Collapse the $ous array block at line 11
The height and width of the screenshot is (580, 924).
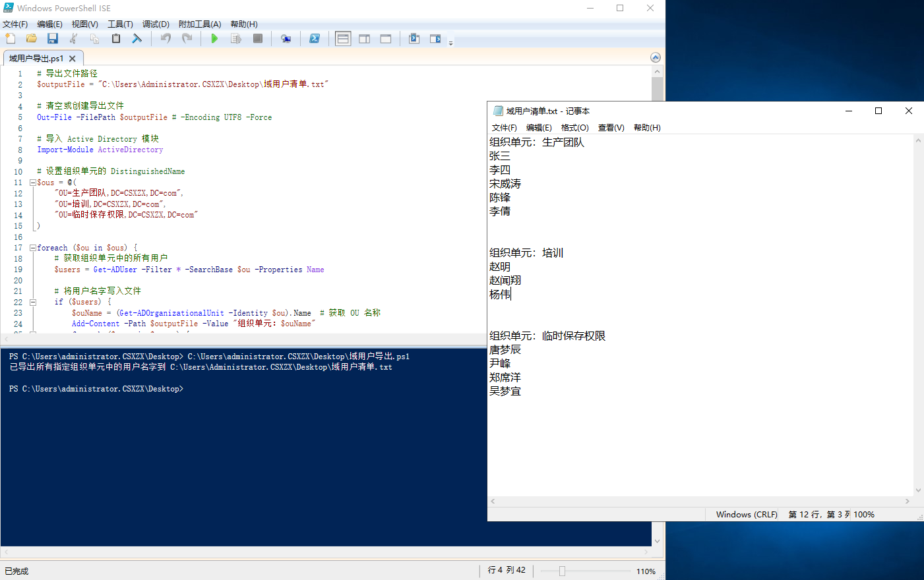point(32,183)
